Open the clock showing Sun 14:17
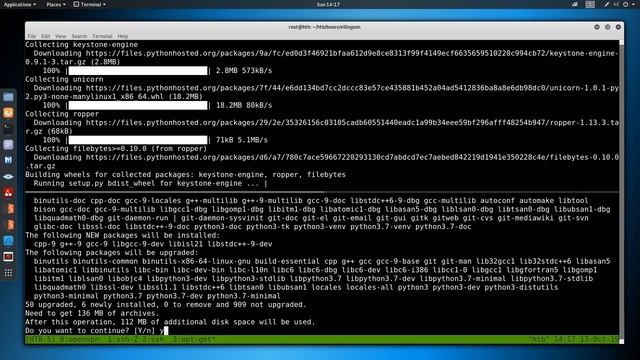This screenshot has height=360, width=640. (x=328, y=4)
